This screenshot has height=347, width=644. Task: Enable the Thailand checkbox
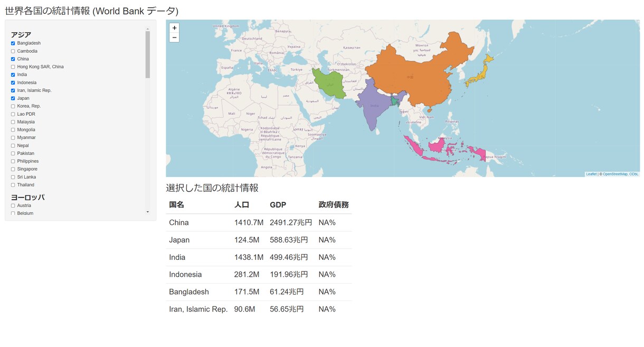point(13,185)
